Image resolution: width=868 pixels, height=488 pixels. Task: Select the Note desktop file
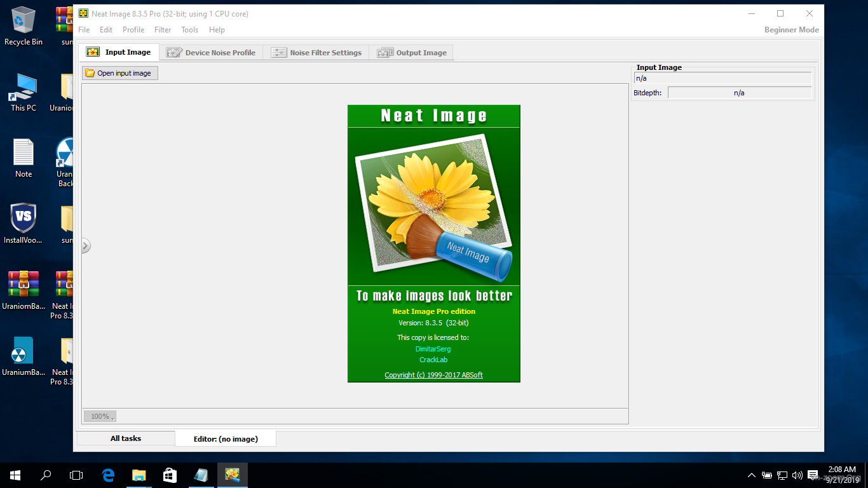[x=24, y=158]
